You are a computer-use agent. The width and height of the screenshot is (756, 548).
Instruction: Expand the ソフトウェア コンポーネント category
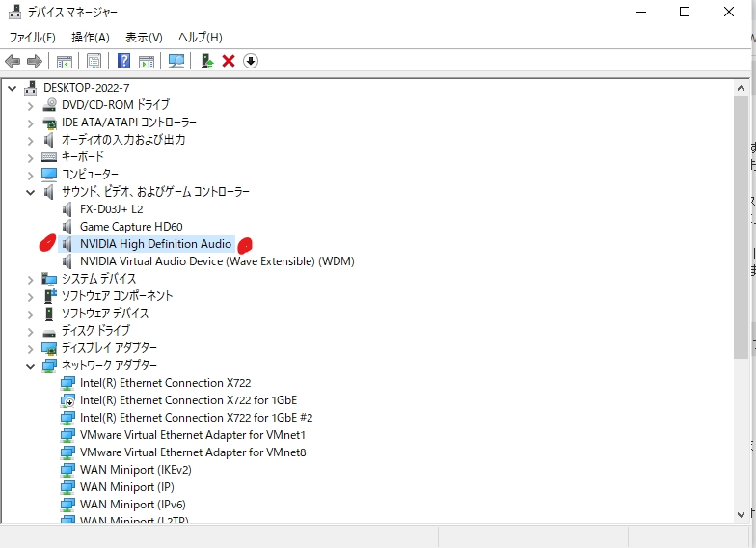tap(31, 297)
